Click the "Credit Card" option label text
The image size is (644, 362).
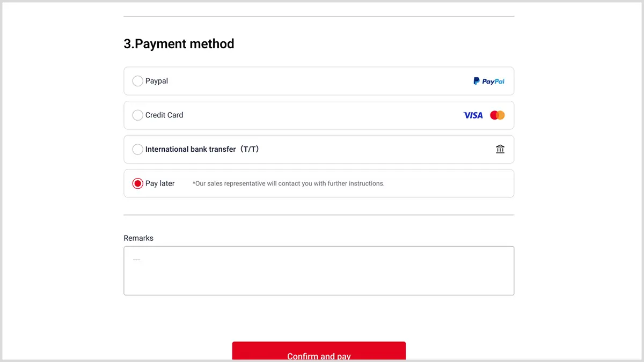point(164,115)
